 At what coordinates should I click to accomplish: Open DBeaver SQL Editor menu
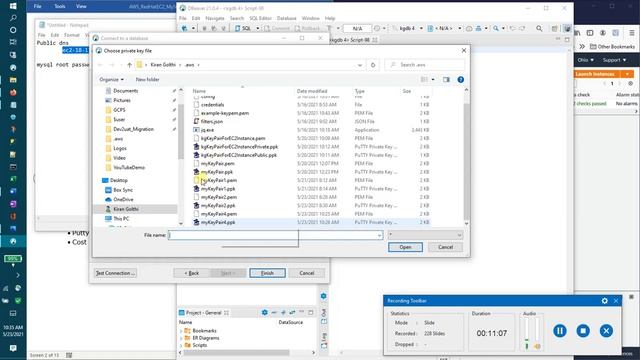coord(260,18)
